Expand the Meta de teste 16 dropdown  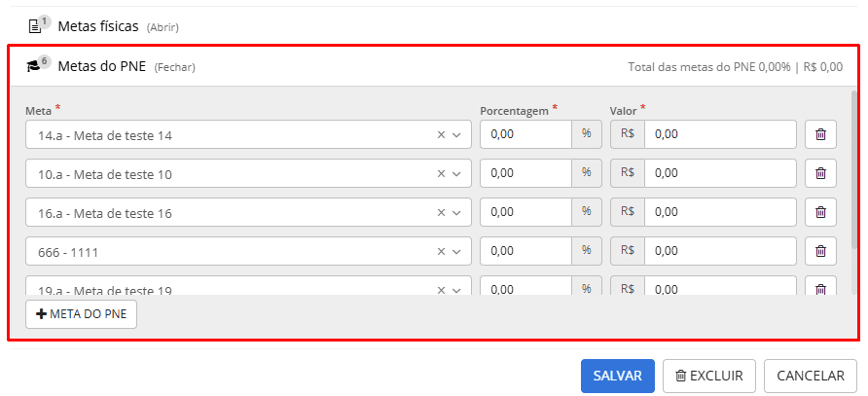point(456,212)
